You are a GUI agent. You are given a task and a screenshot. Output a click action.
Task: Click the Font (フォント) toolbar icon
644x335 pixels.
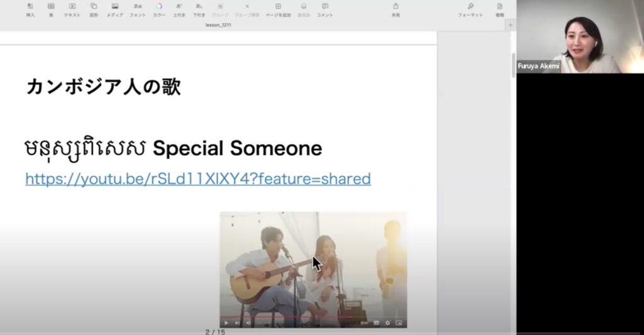coord(137,9)
